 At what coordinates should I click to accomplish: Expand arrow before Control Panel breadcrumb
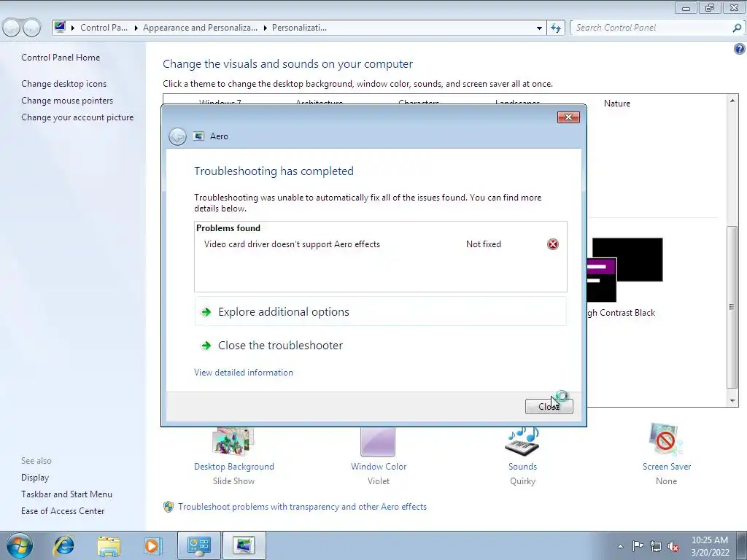pyautogui.click(x=73, y=28)
